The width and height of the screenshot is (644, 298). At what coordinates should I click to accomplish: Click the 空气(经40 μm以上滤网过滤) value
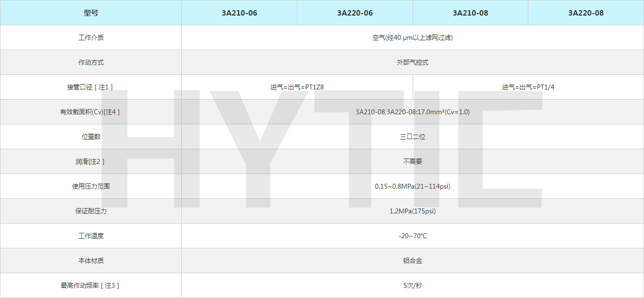(413, 37)
